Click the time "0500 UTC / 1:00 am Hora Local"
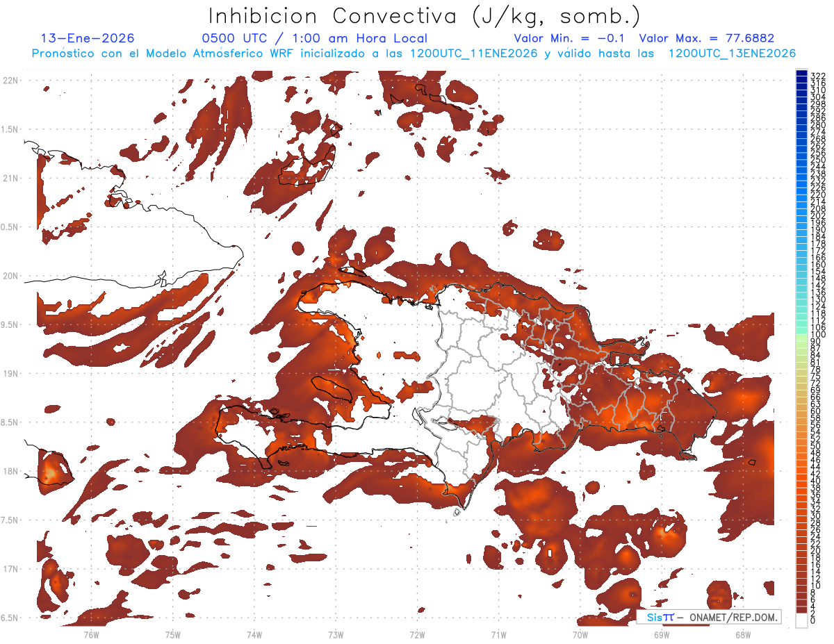 [314, 38]
